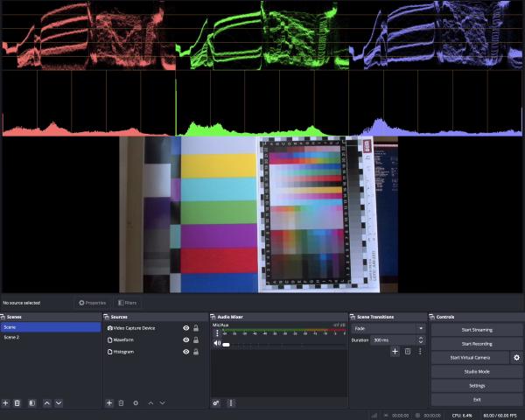Click the Mic/Aux volume slider handle
Viewport: 525px width, 420px height.
227,345
